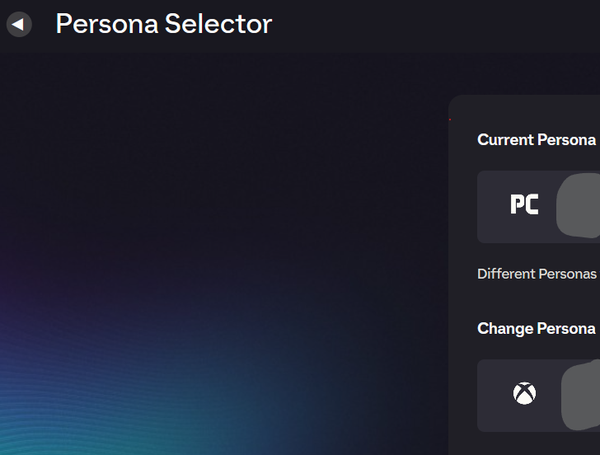Return to previous screen from Persona Selector
This screenshot has height=455, width=600.
pos(18,24)
